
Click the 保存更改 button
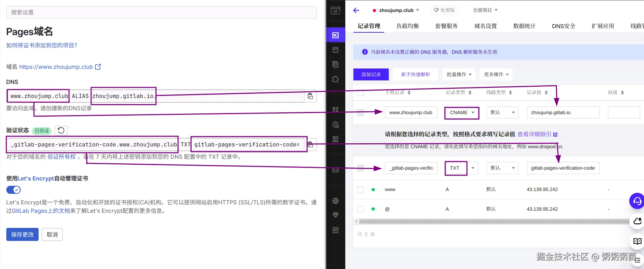click(22, 235)
